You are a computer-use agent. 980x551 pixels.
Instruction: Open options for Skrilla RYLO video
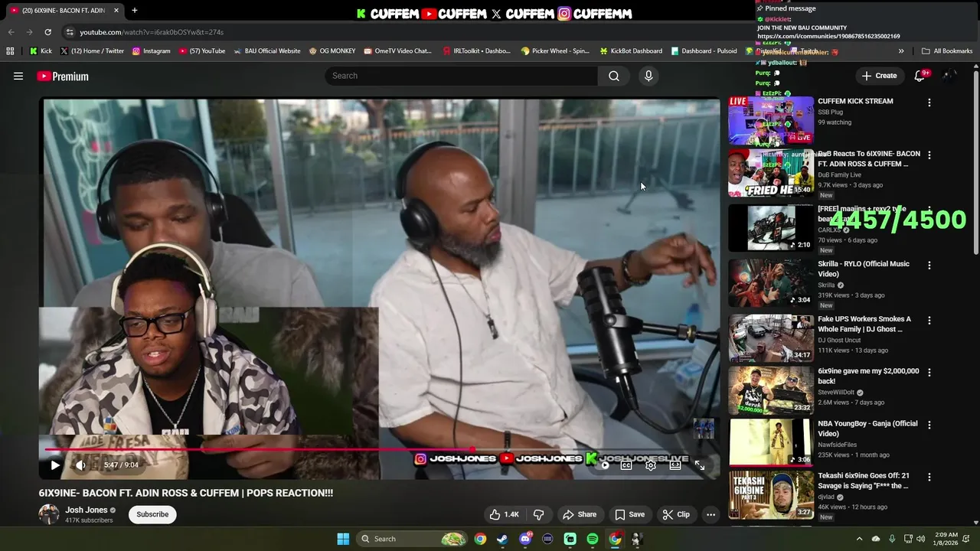click(929, 266)
